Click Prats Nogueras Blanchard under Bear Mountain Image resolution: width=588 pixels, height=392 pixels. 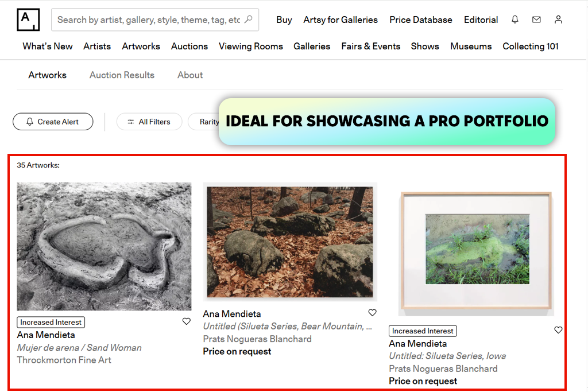click(257, 339)
